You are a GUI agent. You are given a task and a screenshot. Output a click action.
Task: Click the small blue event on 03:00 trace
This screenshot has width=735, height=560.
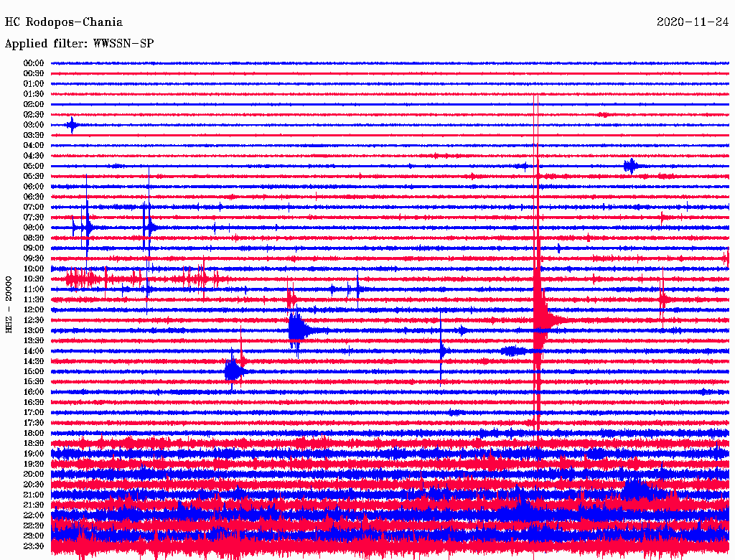tap(72, 125)
